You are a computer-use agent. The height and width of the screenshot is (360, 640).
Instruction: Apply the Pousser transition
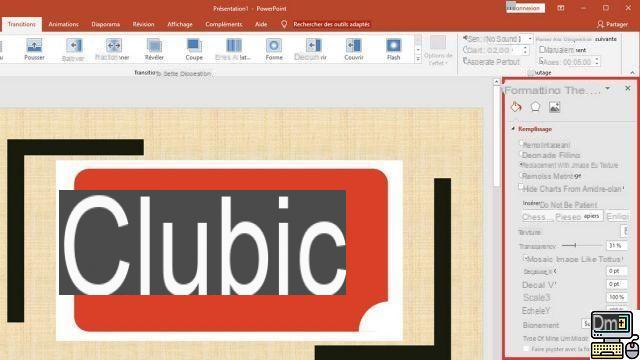[x=34, y=49]
